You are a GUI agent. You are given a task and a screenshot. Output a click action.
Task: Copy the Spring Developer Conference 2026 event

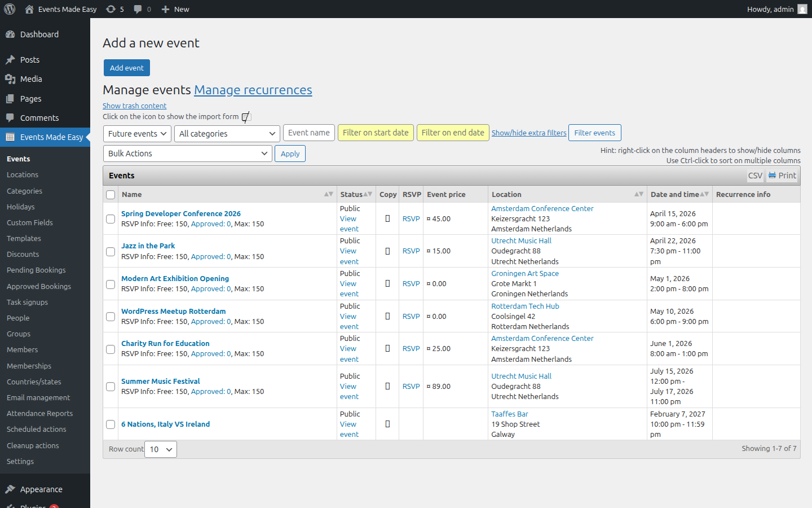[x=387, y=218]
